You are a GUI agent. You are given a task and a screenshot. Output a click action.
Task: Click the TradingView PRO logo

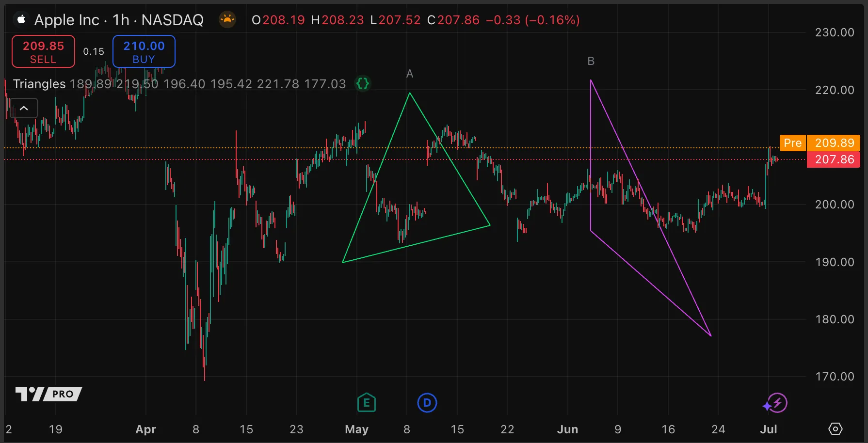coord(48,394)
